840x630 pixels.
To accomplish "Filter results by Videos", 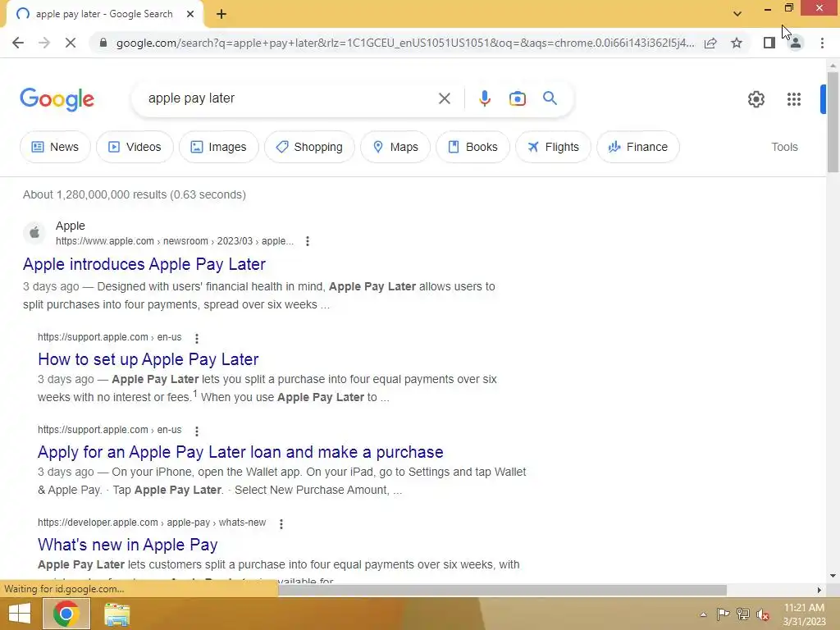I will point(135,147).
